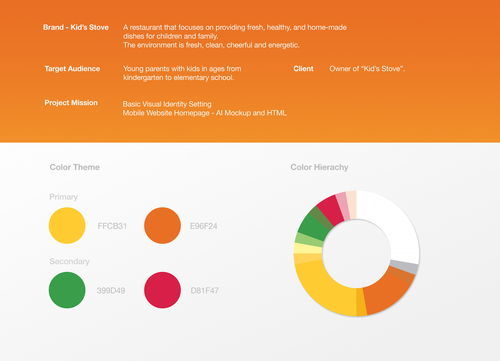Click the E96F24 hex code label
The width and height of the screenshot is (500, 361).
pos(203,226)
